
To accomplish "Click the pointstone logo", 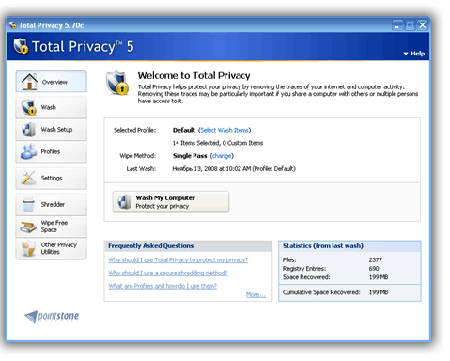I will click(52, 316).
